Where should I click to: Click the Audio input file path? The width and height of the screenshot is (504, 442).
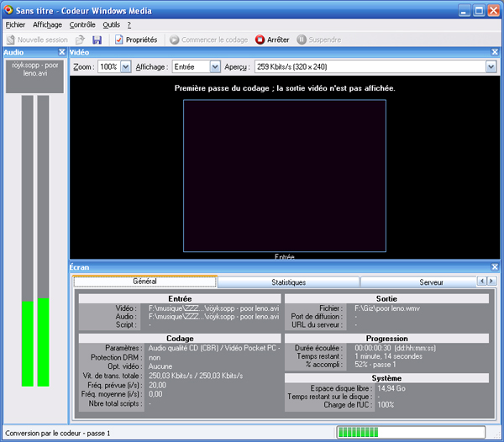[213, 317]
